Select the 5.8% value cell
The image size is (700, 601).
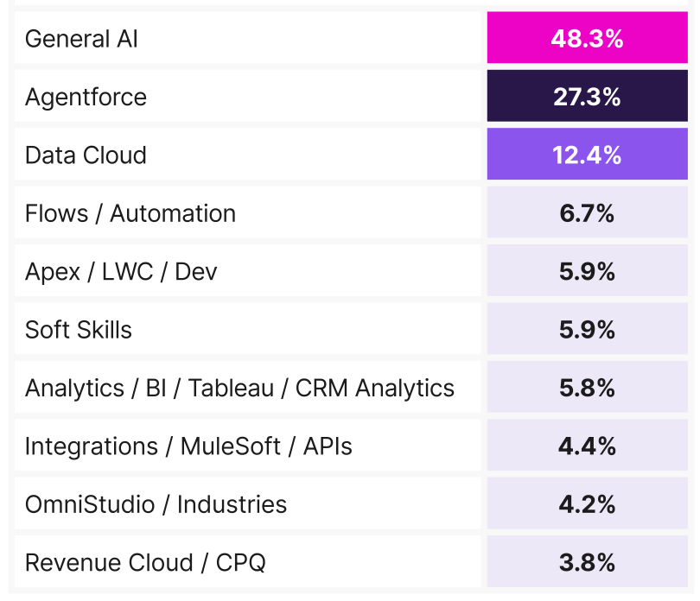coord(587,389)
